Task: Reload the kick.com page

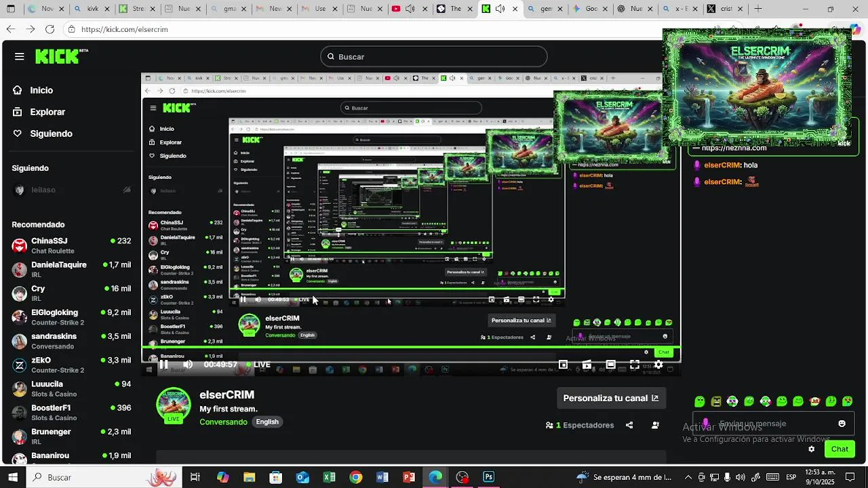Action: 50,29
